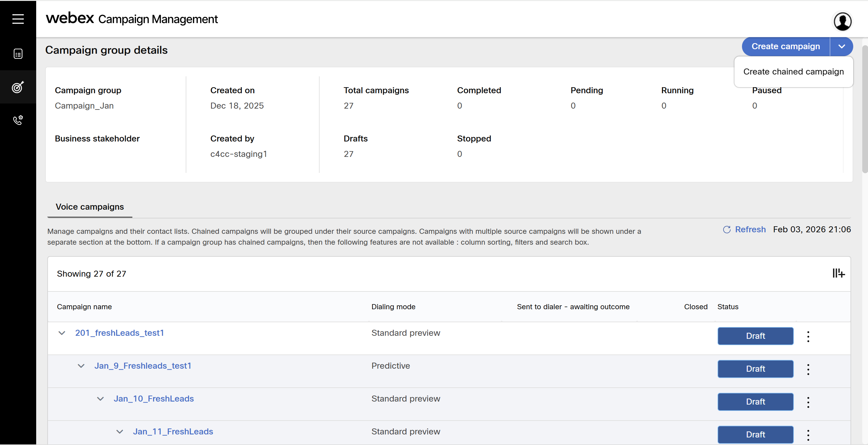
Task: Collapse the Jan_10_FreshLeads chained row
Action: [x=100, y=399]
